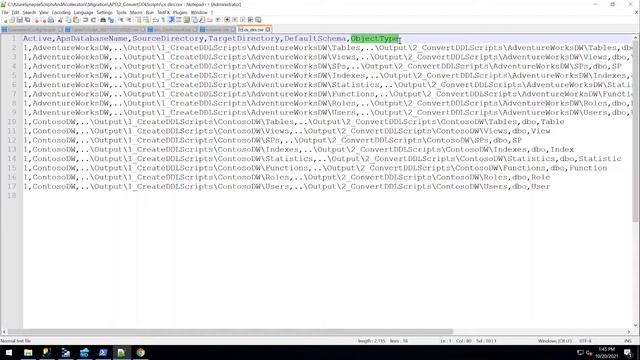Click the Save All toolbar icon

click(x=27, y=20)
